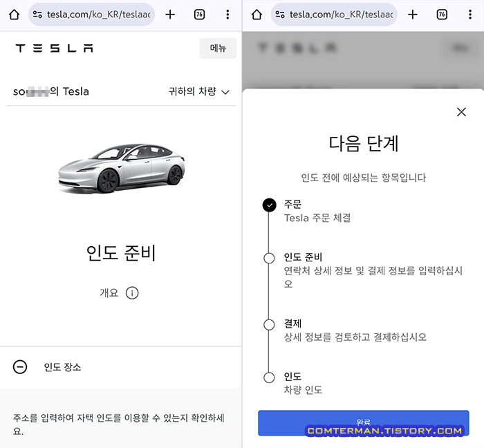This screenshot has width=484, height=448.
Task: Select the 인도 준비 step circle
Action: click(269, 258)
